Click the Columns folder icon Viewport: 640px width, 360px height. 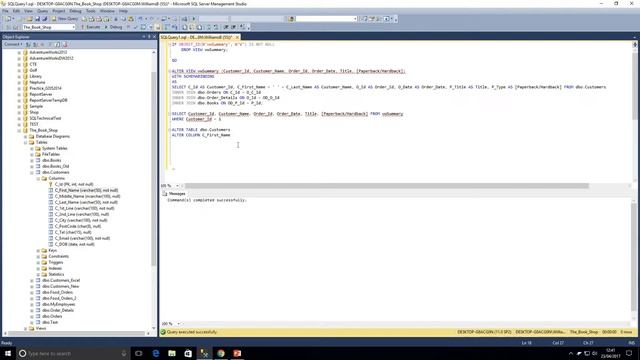click(44, 178)
